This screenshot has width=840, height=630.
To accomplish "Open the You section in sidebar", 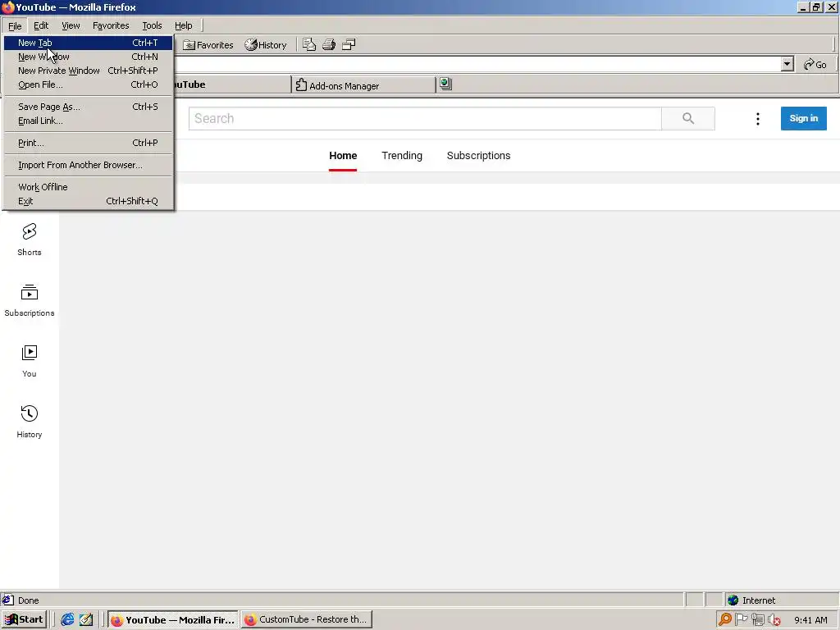I will point(30,361).
